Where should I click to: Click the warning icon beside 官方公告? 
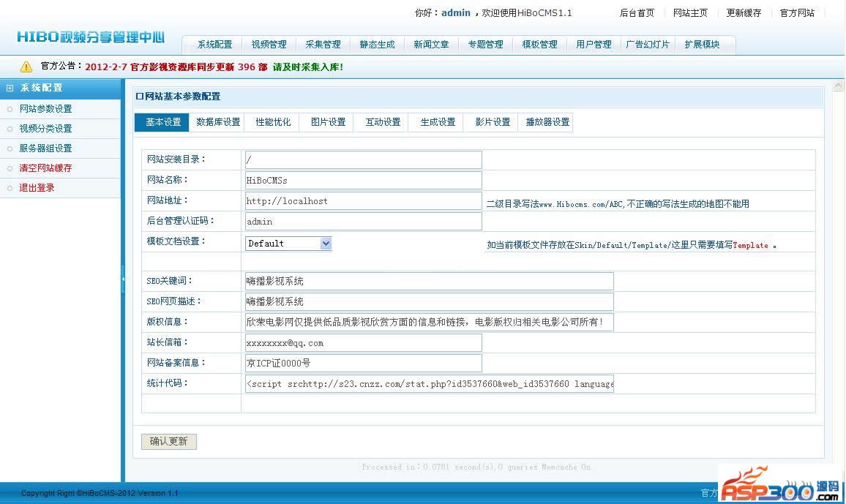point(26,67)
